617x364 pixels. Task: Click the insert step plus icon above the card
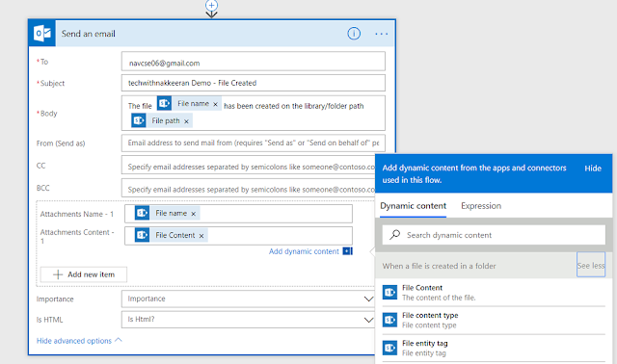click(212, 5)
